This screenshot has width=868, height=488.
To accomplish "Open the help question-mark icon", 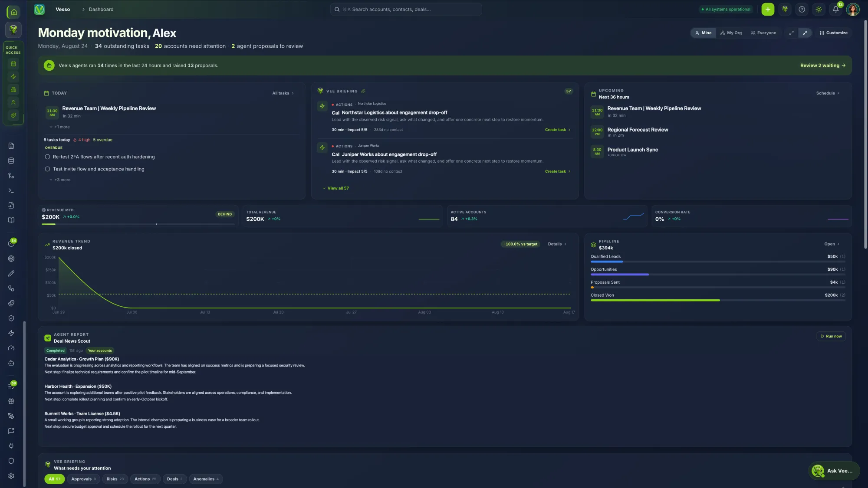I will pos(802,9).
